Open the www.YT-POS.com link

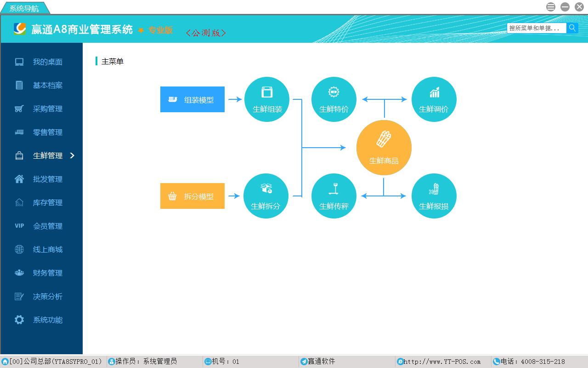(x=442, y=362)
